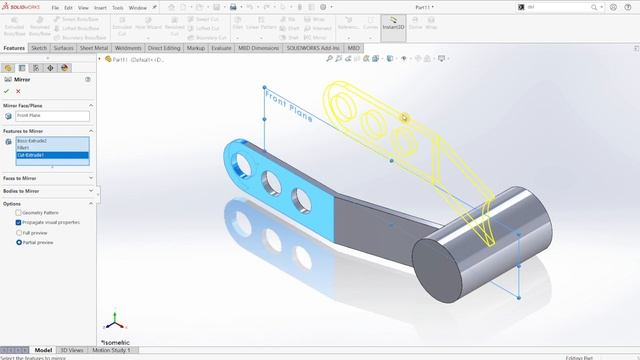Collapse the Mirror Face/Plane section
The height and width of the screenshot is (360, 640).
91,105
